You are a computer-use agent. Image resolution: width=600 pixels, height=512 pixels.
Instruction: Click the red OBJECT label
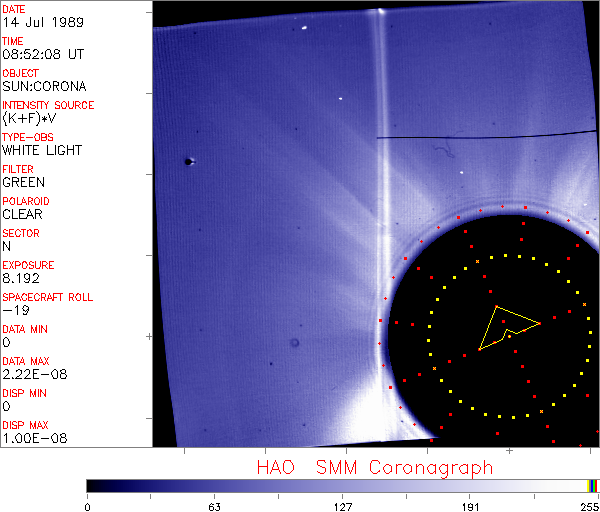coord(21,73)
